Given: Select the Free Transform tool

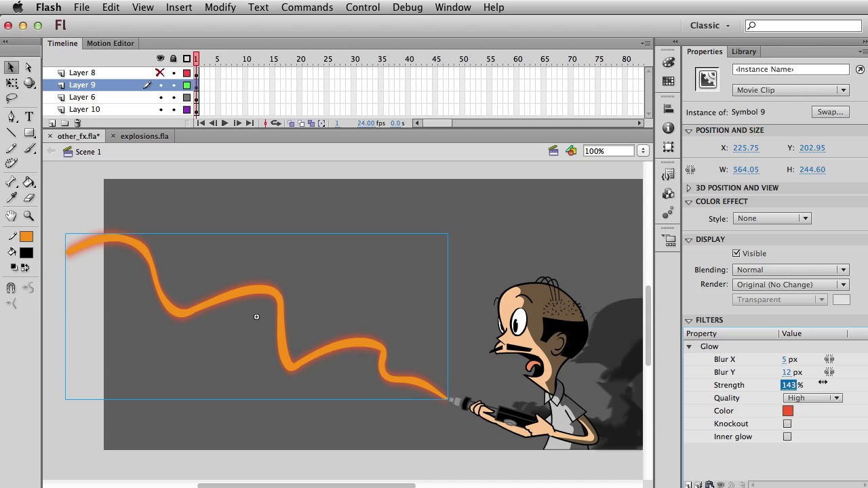Looking at the screenshot, I should point(12,83).
